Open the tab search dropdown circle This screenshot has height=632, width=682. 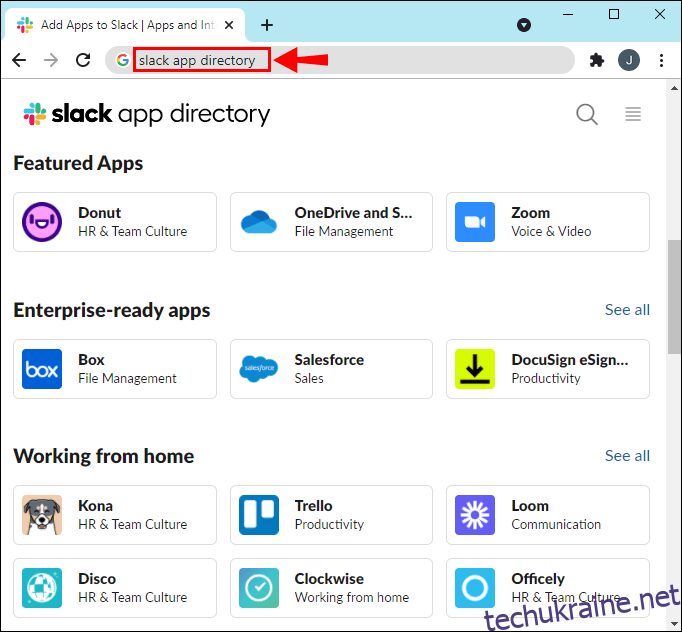(524, 25)
